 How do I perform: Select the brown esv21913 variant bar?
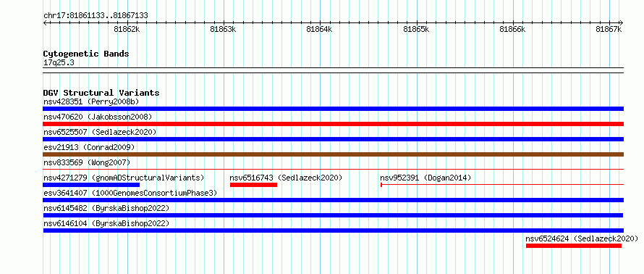tap(333, 154)
